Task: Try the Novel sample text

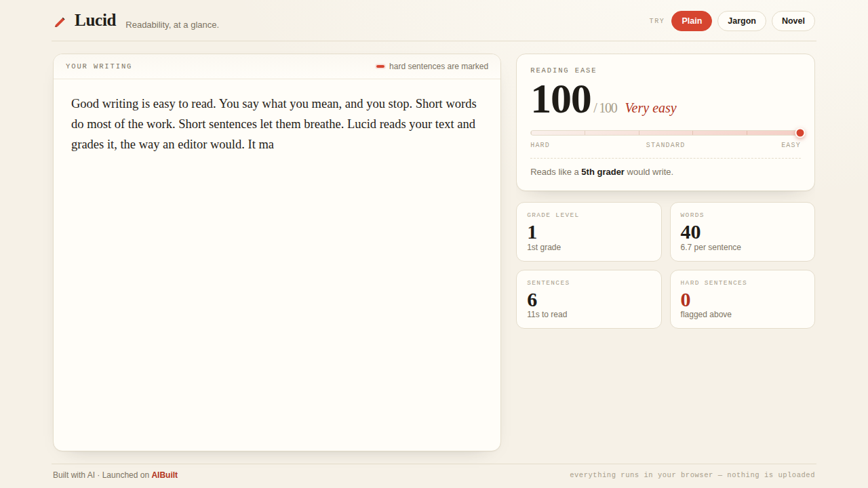Action: [793, 21]
